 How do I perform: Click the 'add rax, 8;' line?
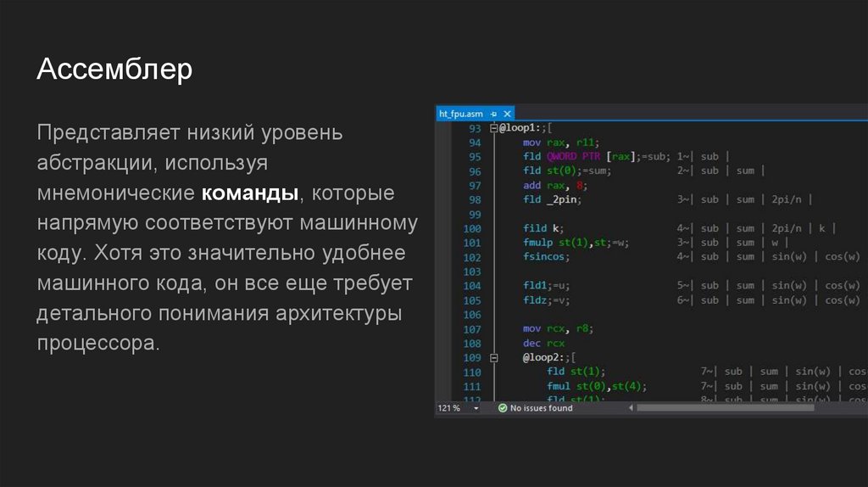555,186
